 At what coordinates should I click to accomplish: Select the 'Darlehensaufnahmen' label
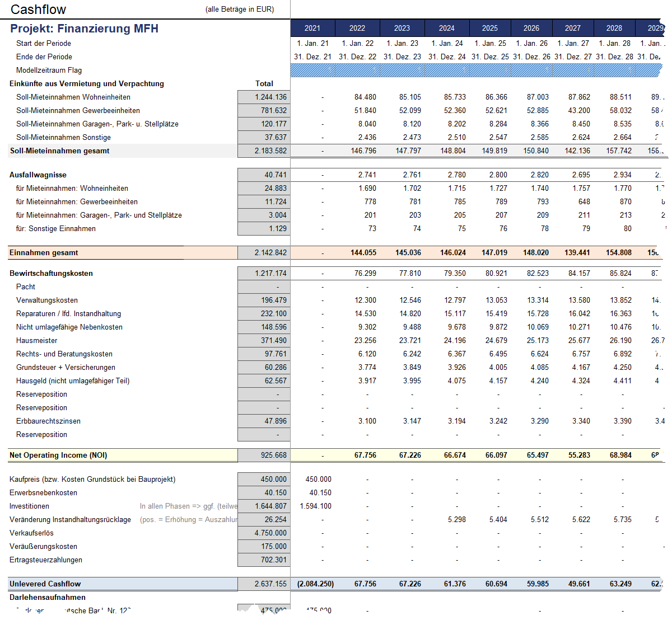[48, 597]
